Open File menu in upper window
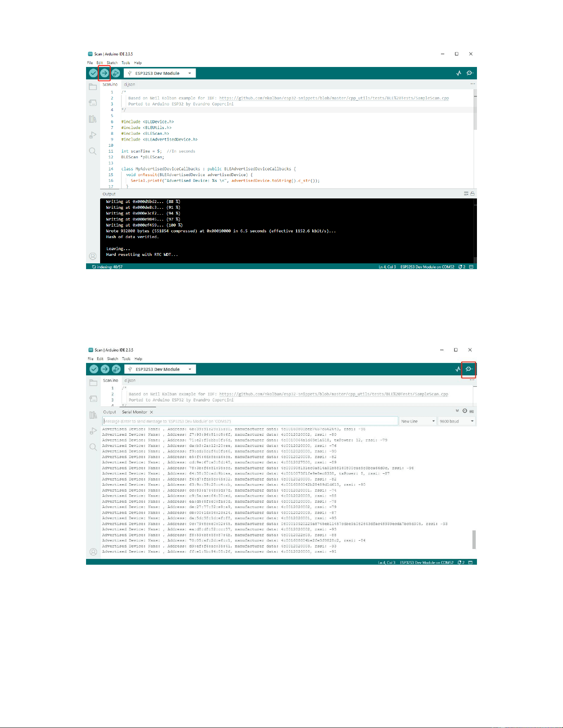This screenshot has height=728, width=563. pos(90,63)
